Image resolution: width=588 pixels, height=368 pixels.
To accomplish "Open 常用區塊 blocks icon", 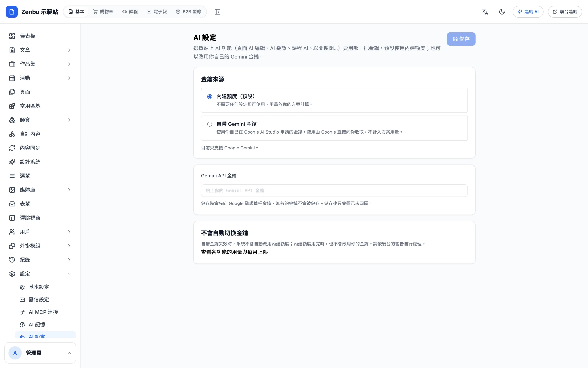I will coord(12,106).
